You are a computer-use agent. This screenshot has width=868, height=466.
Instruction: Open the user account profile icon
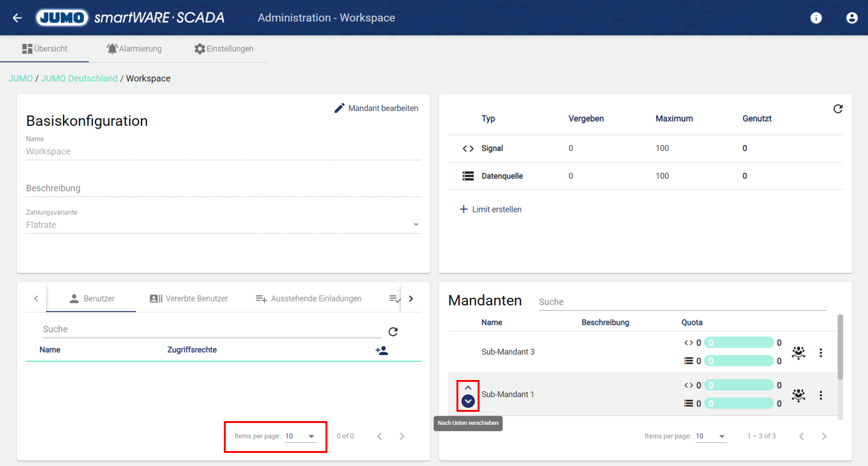(x=852, y=18)
